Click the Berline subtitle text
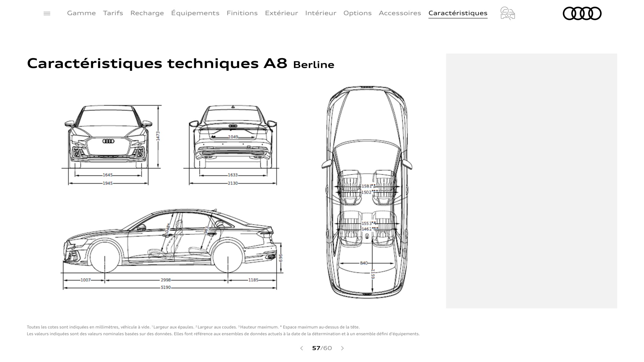This screenshot has width=644, height=362. (314, 65)
